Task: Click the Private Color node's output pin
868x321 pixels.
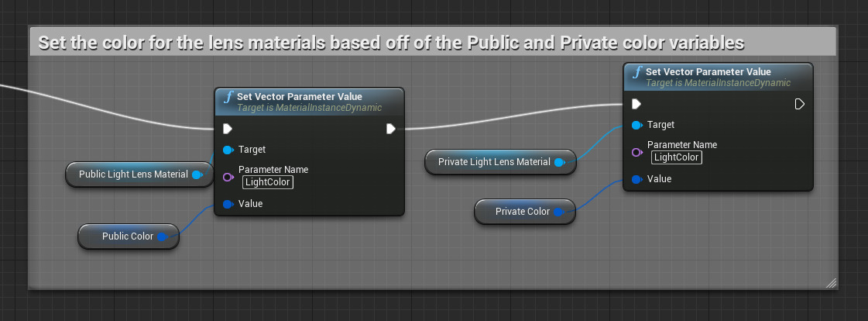Action: pos(559,212)
